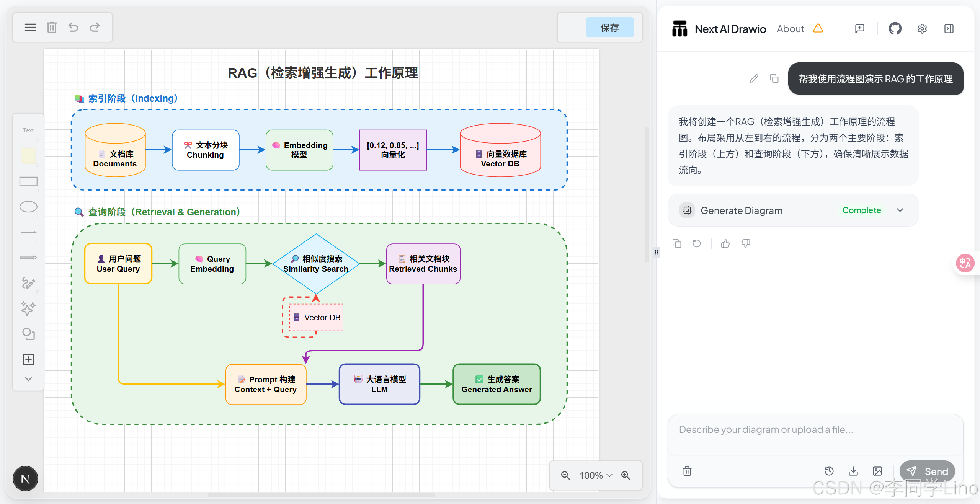Focus the describe your diagram input

(815, 434)
